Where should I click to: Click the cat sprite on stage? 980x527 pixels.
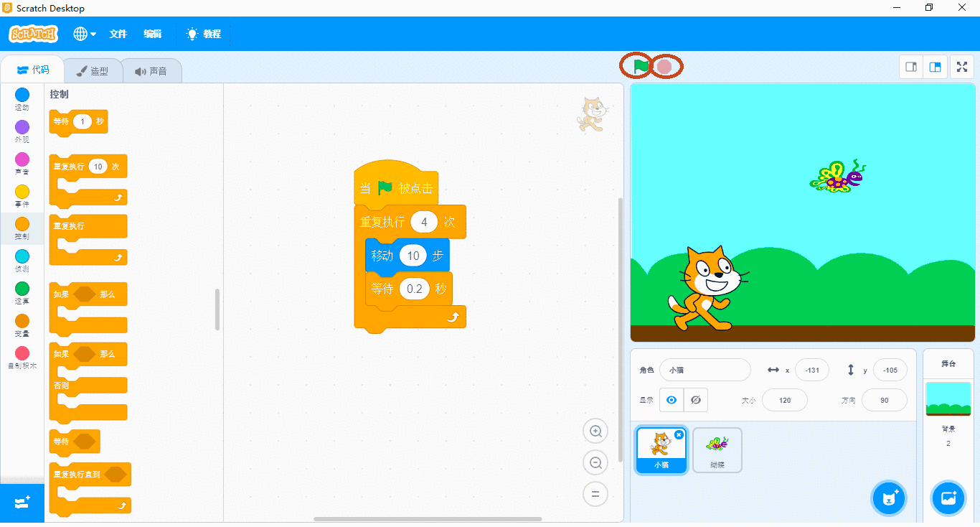[x=710, y=289]
